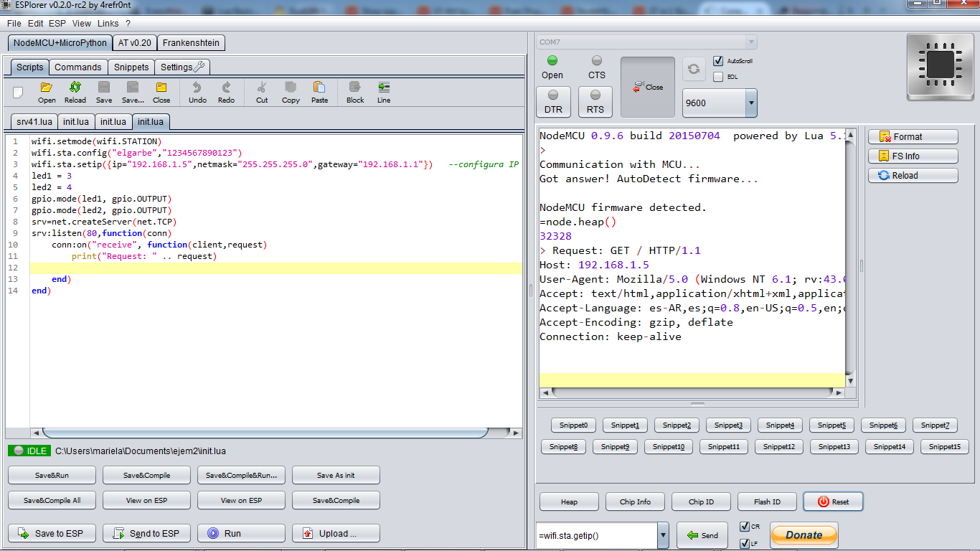Switch to the Frankenshtein tab
This screenshot has width=980, height=551.
[191, 43]
